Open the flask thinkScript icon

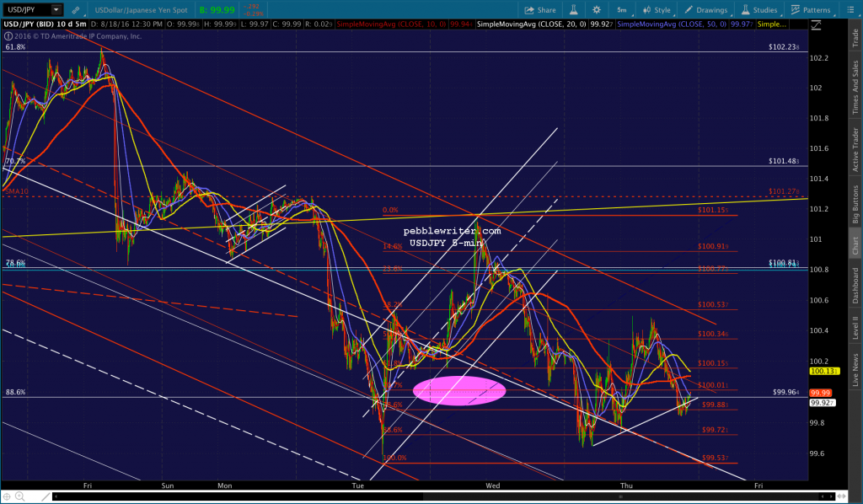(573, 10)
